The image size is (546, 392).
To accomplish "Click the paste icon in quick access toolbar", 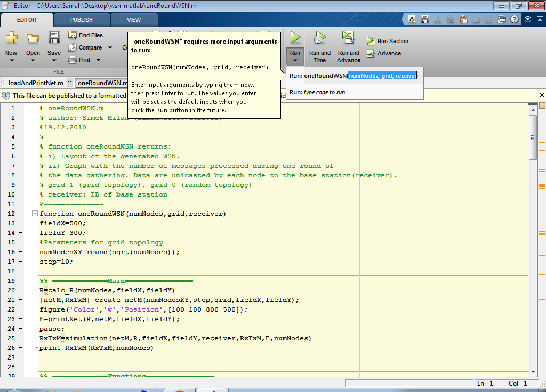I will [x=464, y=19].
